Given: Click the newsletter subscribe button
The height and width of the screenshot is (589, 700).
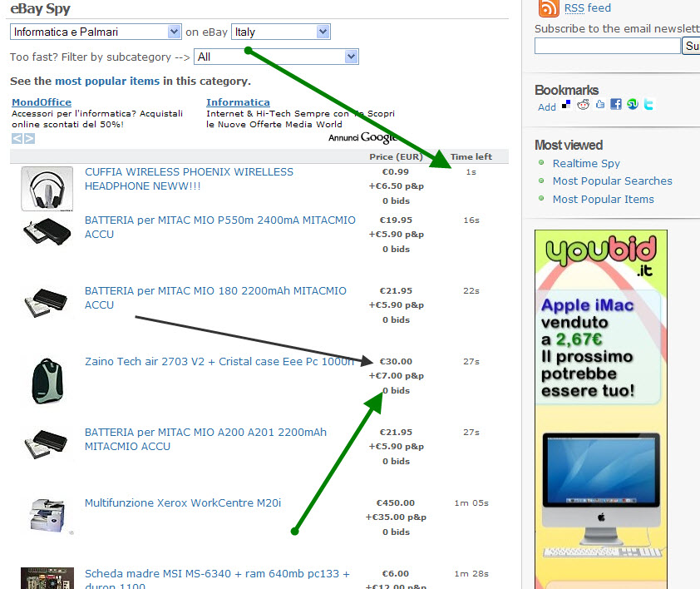Looking at the screenshot, I should (x=691, y=46).
